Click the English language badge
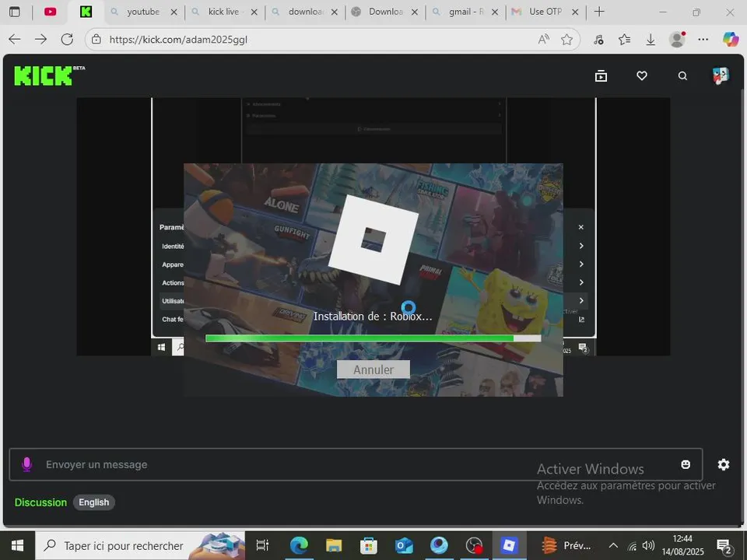 click(x=94, y=502)
